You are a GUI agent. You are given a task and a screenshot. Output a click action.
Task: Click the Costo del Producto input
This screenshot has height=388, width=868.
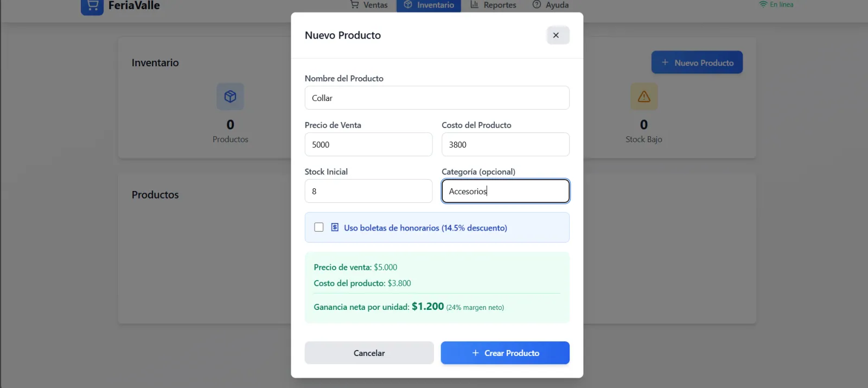click(x=505, y=145)
